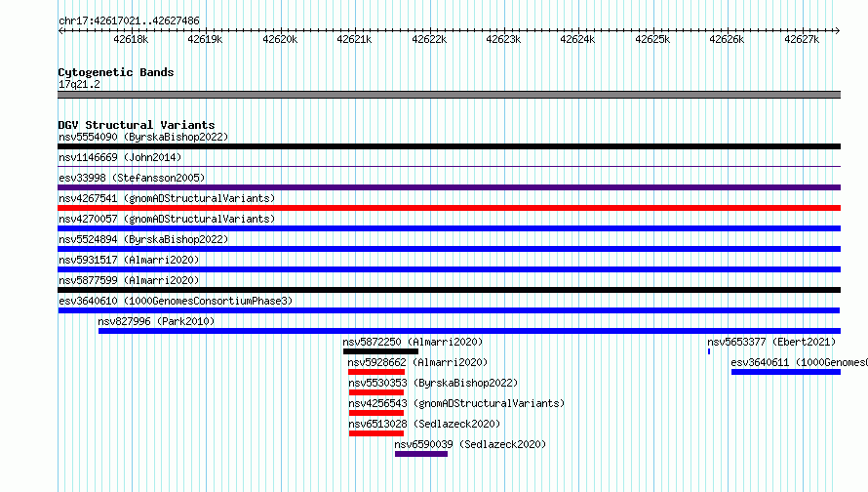The width and height of the screenshot is (868, 492).
Task: Open the nsv5877599 (Almarri2020) label
Action: pyautogui.click(x=129, y=280)
